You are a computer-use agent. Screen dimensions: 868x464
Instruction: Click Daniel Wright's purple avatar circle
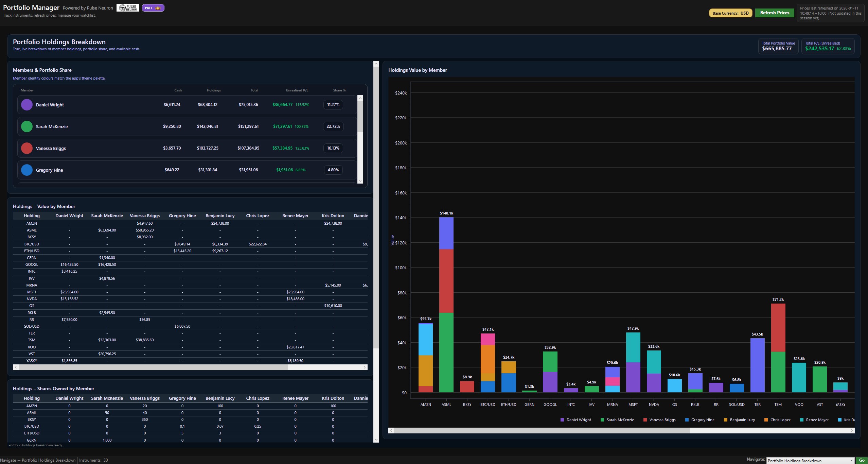click(26, 105)
